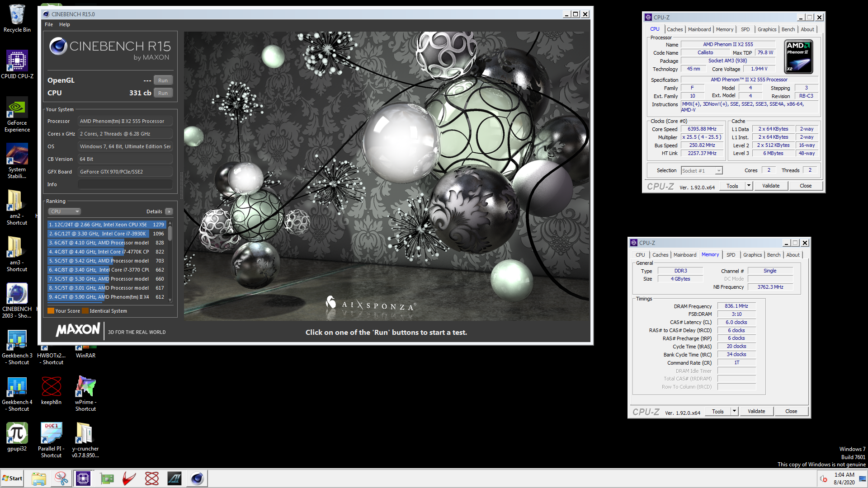Image resolution: width=868 pixels, height=488 pixels.
Task: Click the volume muted tray icon
Action: [x=824, y=479]
